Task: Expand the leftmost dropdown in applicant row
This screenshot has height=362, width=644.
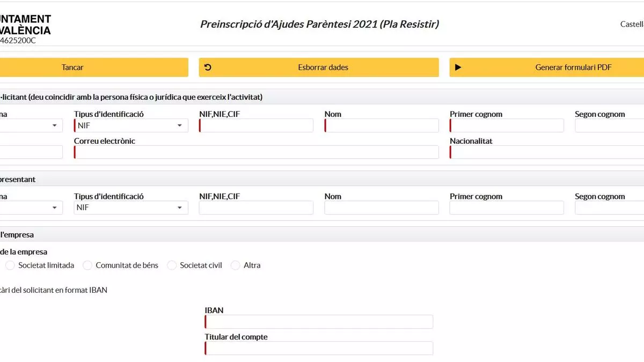Action: pyautogui.click(x=31, y=125)
